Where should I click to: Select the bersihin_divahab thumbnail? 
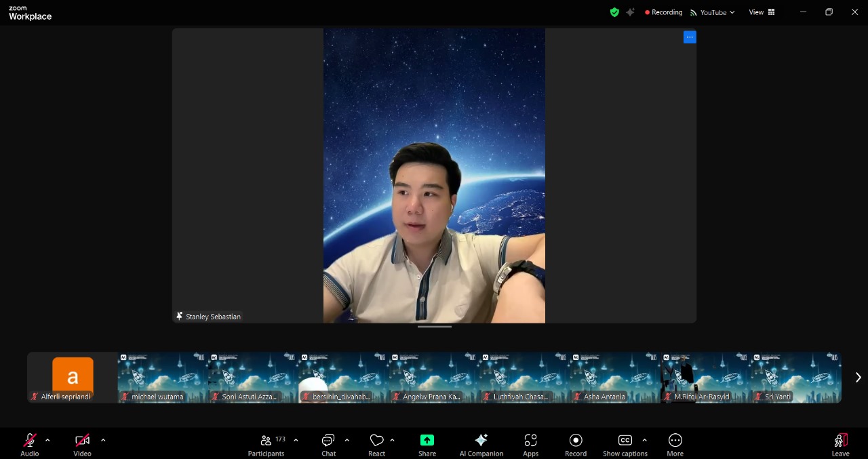pos(343,378)
